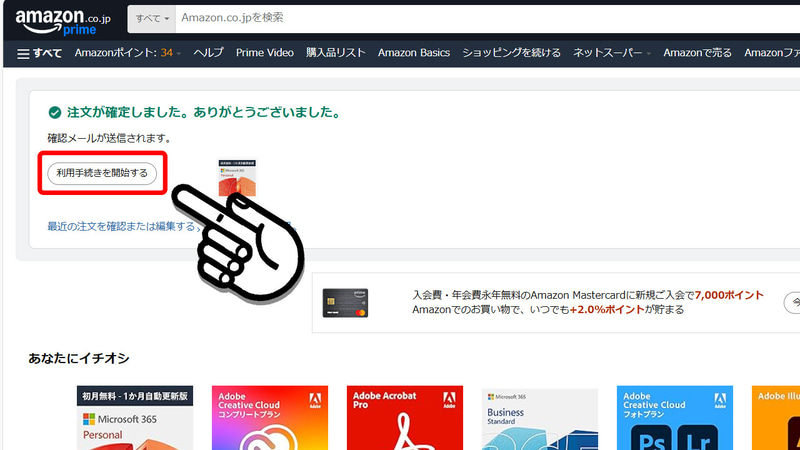The height and width of the screenshot is (450, 800).
Task: Click the 7,000ポイント Mastercard promo text
Action: (x=729, y=295)
